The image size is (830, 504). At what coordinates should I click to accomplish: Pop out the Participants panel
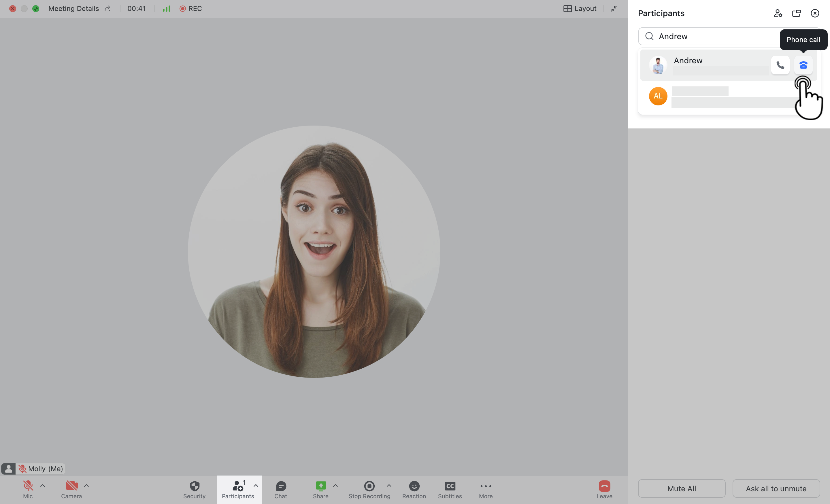pos(796,13)
